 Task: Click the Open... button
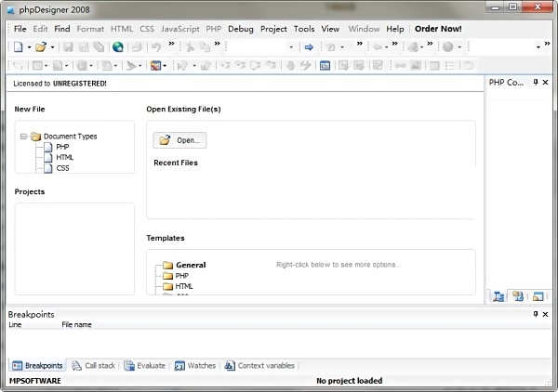(179, 140)
